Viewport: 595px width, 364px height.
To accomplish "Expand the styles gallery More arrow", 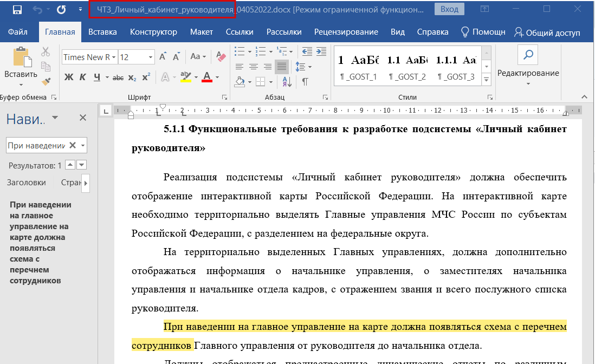I will (x=487, y=79).
